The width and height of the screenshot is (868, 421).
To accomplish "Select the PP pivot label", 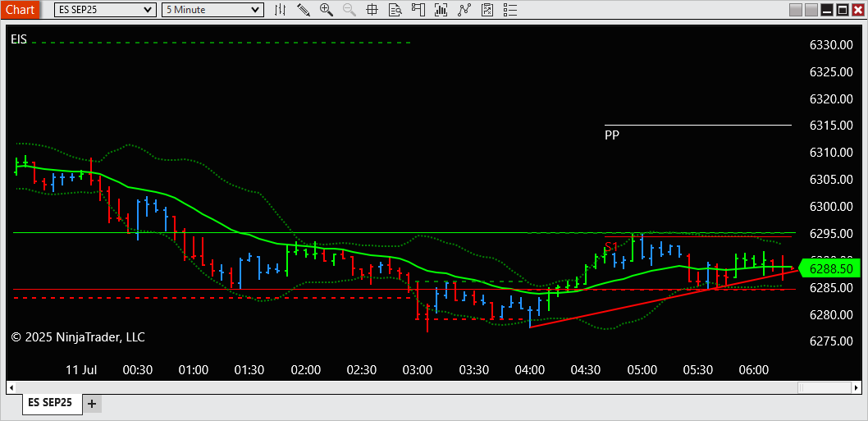I will click(612, 135).
